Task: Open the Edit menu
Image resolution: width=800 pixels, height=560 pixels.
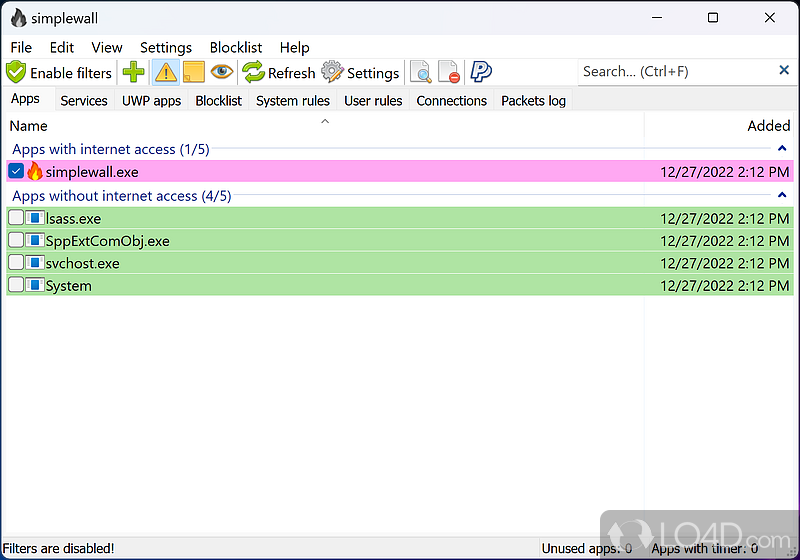Action: tap(62, 47)
